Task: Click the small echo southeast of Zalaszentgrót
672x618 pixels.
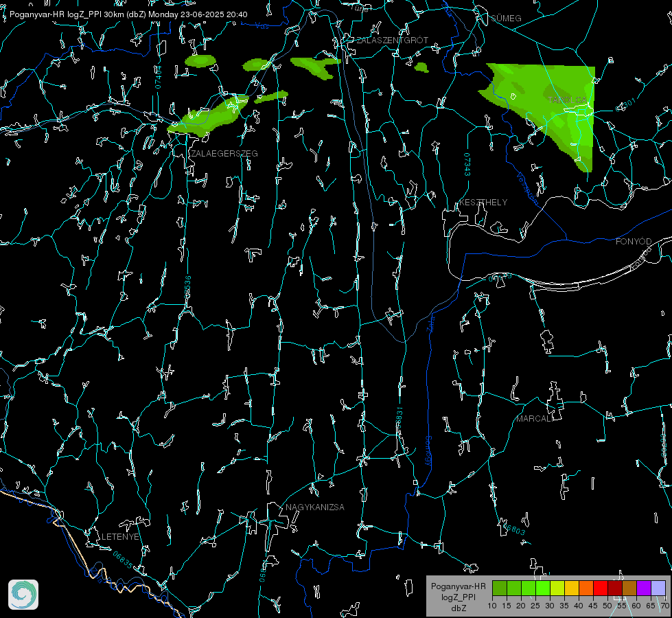Action: (x=421, y=67)
